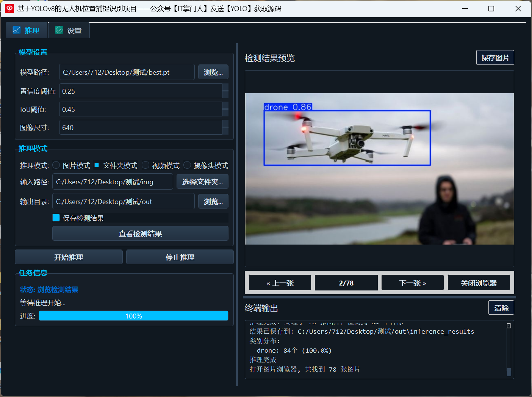532x397 pixels.
Task: Click the IoU阈值 field showing 0.45
Action: (141, 109)
